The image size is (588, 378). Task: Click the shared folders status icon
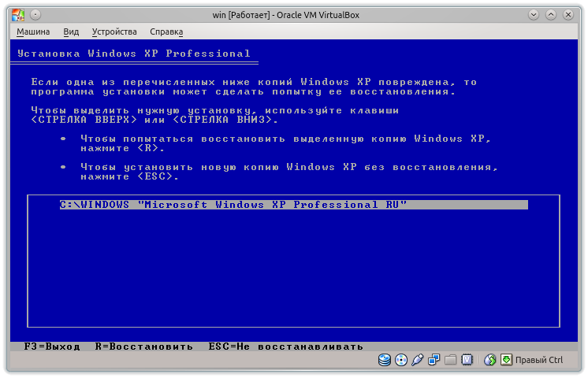pos(450,361)
